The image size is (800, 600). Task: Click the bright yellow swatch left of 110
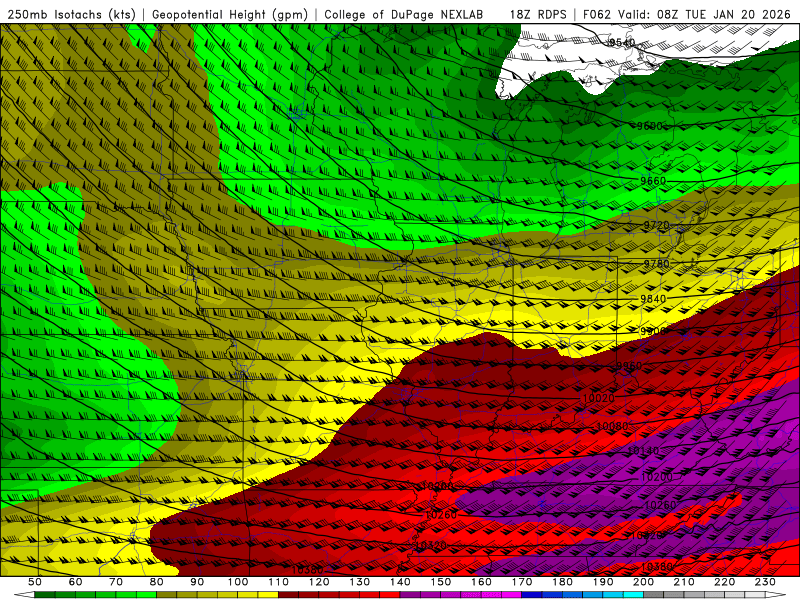click(268, 595)
